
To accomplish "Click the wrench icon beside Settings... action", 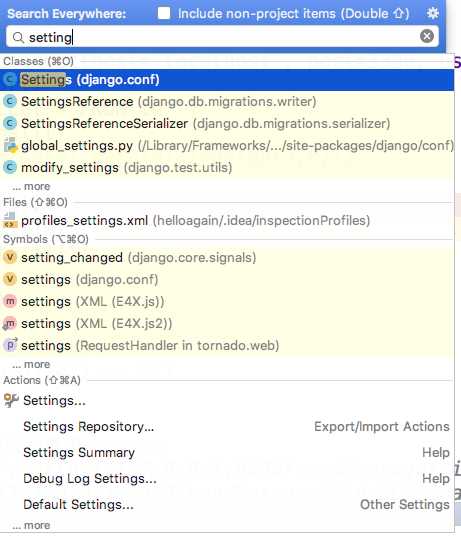I will pos(11,400).
